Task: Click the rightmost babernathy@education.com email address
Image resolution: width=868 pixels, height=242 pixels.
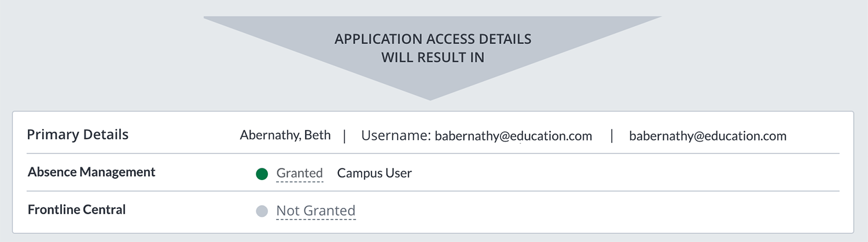Action: (708, 137)
